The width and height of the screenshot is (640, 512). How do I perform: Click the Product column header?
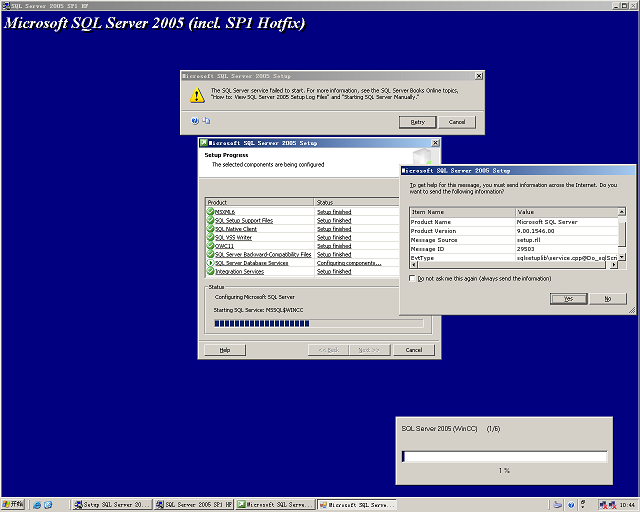point(260,202)
